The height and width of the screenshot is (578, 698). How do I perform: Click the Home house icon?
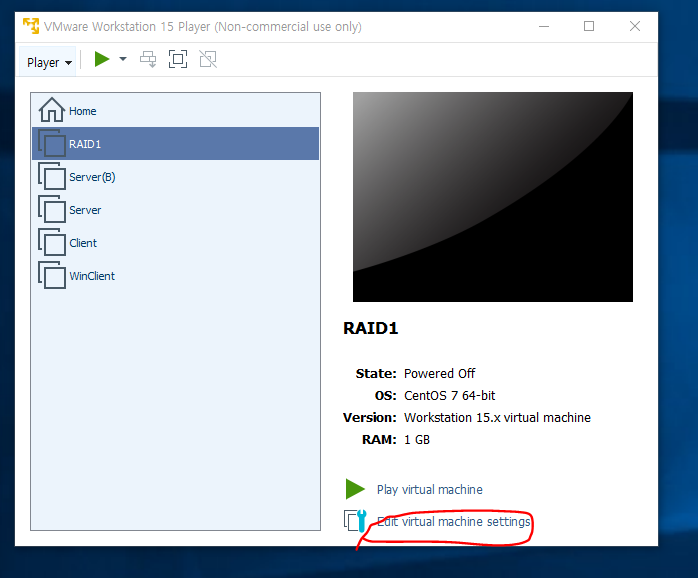[x=52, y=110]
